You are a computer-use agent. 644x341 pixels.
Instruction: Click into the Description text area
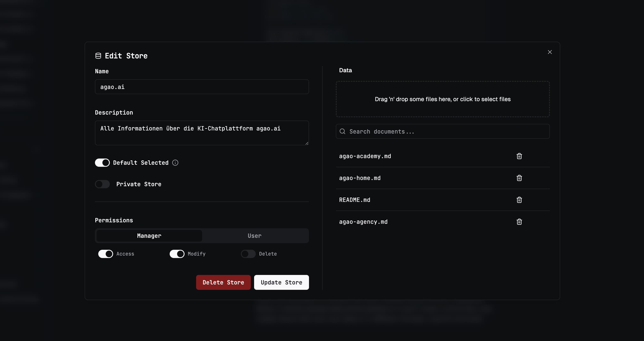[202, 133]
